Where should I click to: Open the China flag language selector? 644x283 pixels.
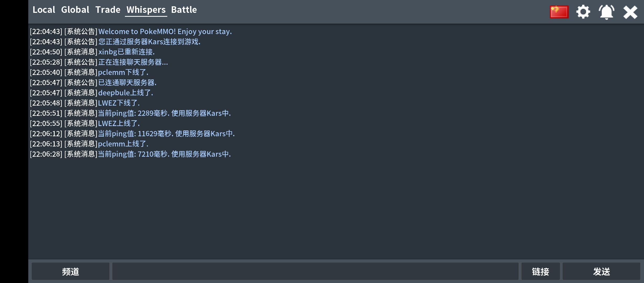[559, 12]
